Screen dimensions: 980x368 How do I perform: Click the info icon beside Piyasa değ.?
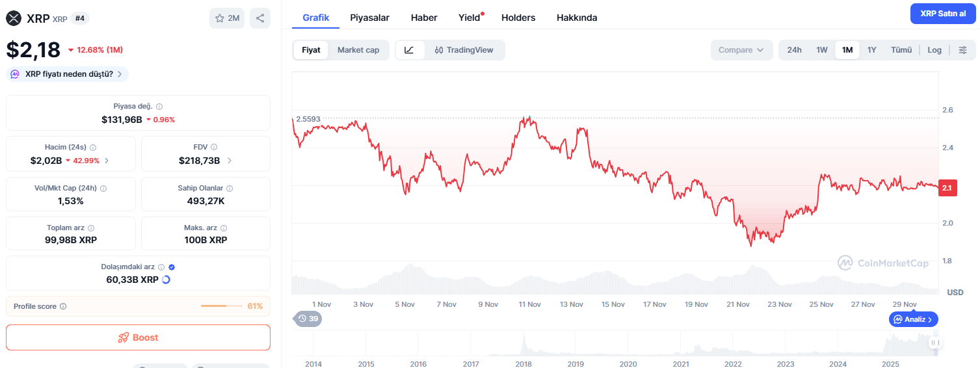point(159,107)
